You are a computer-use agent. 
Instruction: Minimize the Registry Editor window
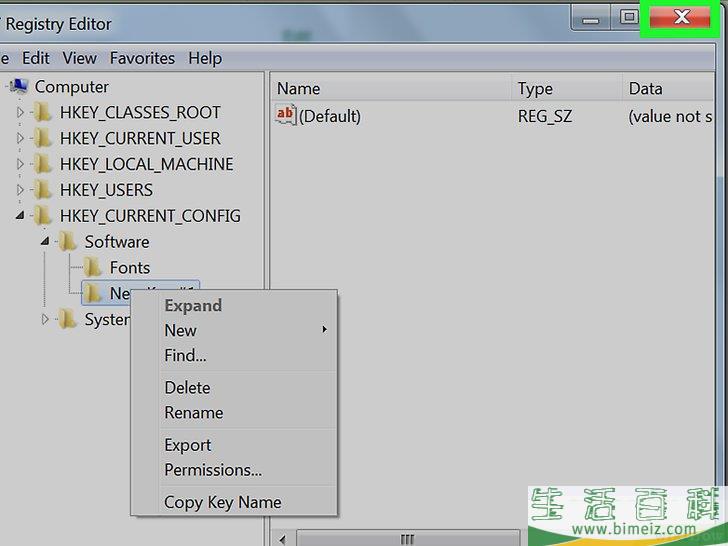click(591, 19)
